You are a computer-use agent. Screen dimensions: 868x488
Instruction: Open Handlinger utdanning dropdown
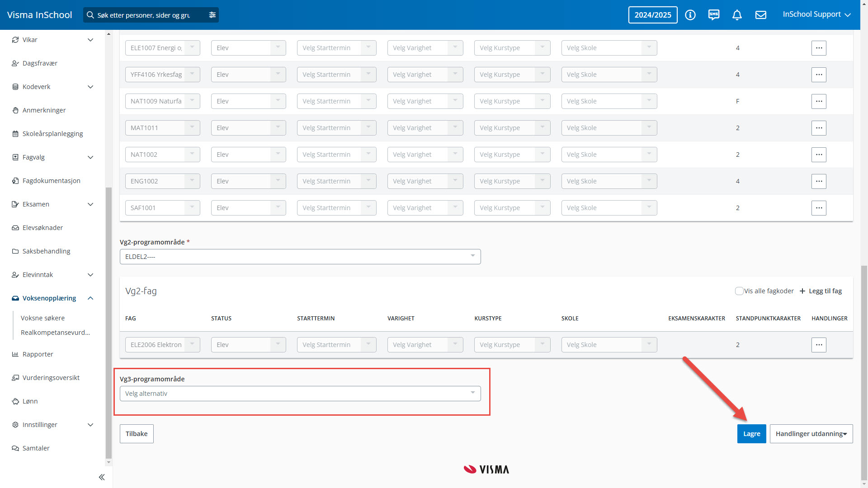pyautogui.click(x=811, y=434)
